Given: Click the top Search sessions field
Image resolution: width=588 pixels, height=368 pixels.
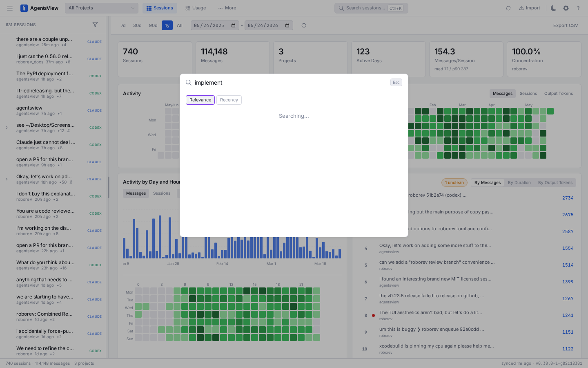Looking at the screenshot, I should 371,8.
